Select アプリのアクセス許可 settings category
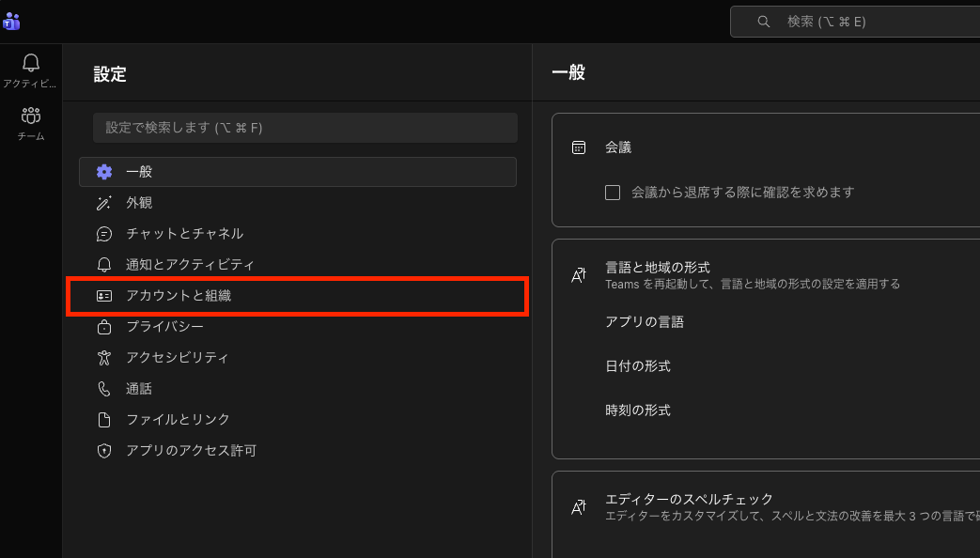 [191, 451]
